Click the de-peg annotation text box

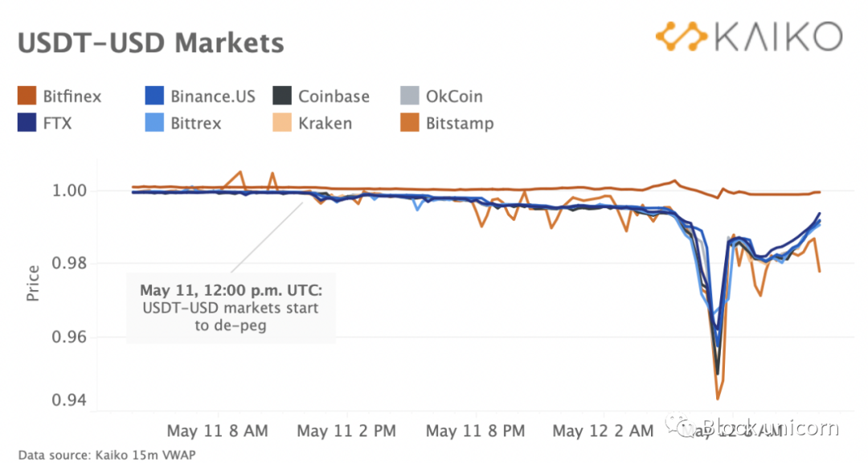[231, 309]
